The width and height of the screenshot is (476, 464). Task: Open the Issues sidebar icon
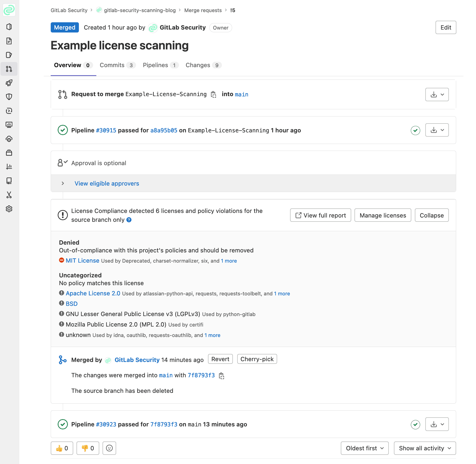(x=9, y=55)
